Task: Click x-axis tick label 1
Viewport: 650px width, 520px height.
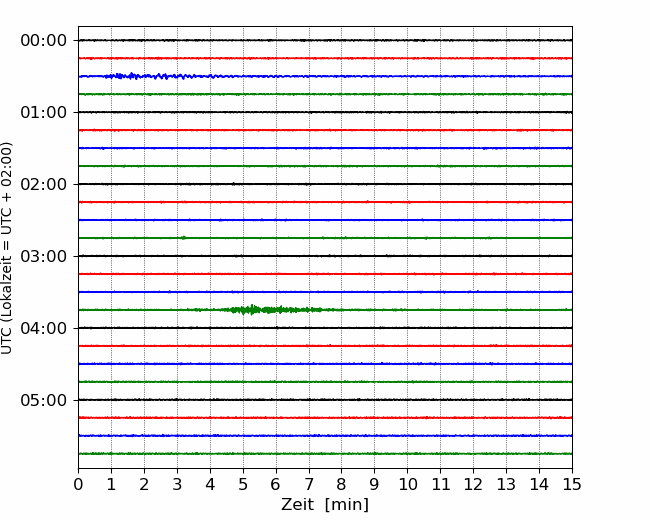Action: [x=111, y=484]
